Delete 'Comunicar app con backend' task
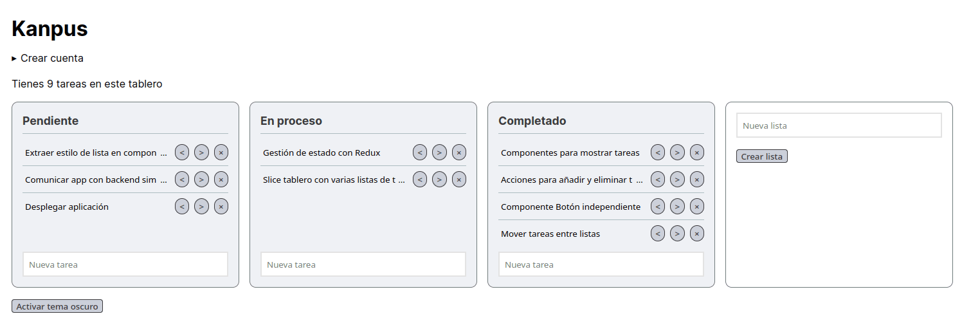 tap(221, 180)
